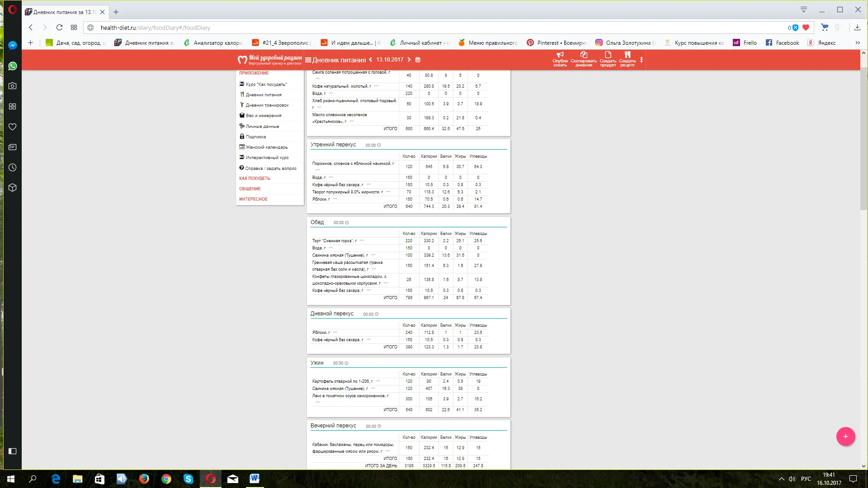Open Вес и измерения in the sidebar menu

[263, 116]
